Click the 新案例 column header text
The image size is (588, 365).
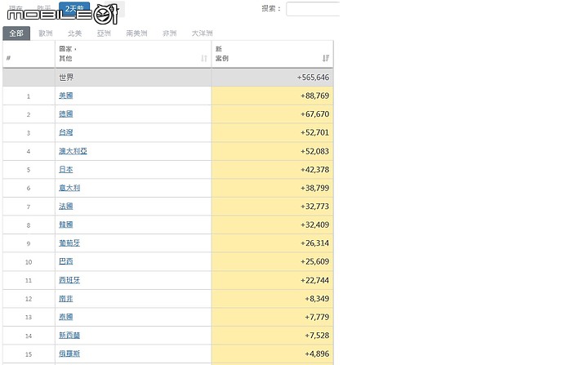point(222,54)
